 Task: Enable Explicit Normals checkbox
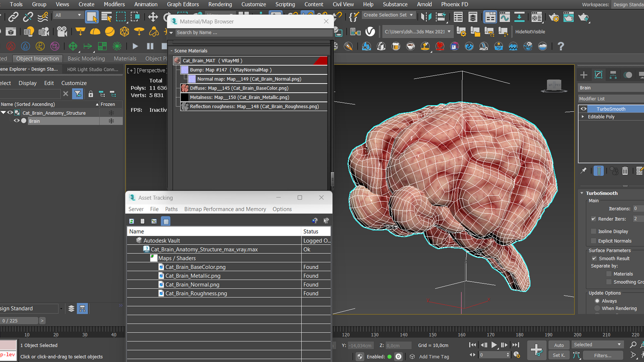point(593,241)
